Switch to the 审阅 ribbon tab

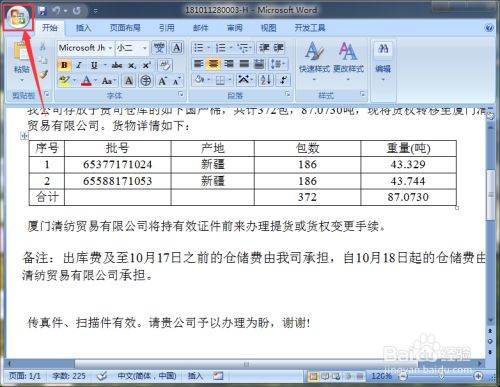coord(234,28)
